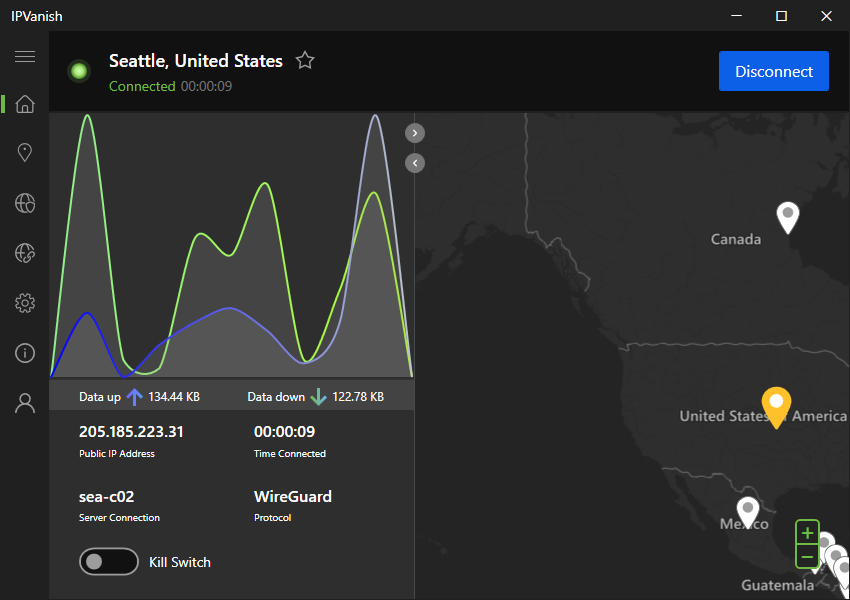Open the Information icon in sidebar
The width and height of the screenshot is (850, 600).
tap(25, 353)
